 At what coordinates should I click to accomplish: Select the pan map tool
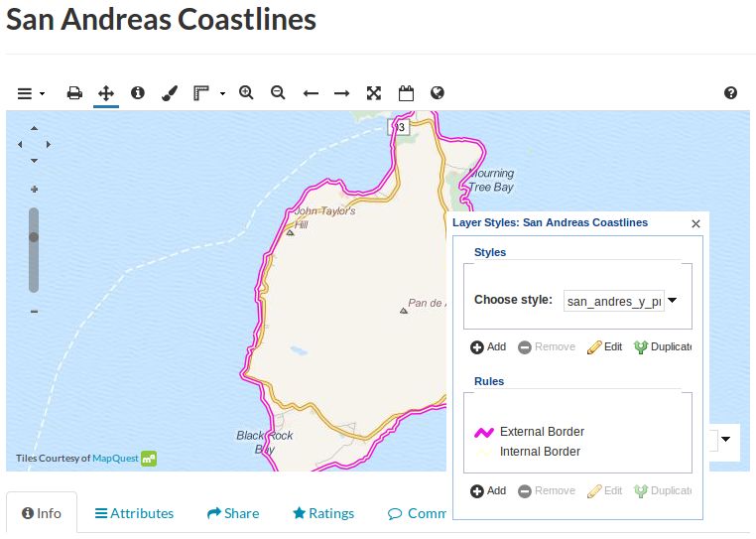pyautogui.click(x=106, y=92)
